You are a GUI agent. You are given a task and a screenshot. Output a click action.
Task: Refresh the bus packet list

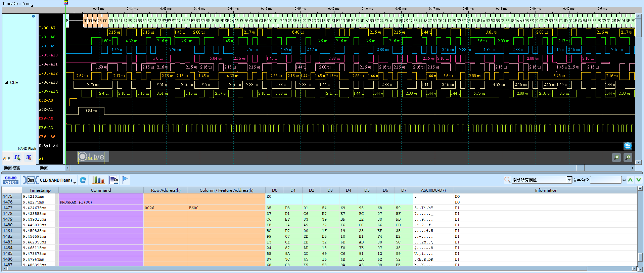(83, 180)
